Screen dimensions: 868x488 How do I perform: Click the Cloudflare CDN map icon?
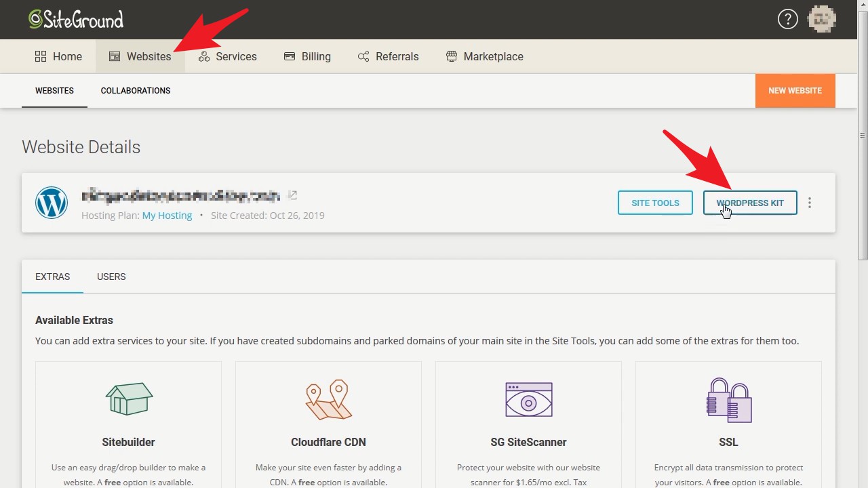pyautogui.click(x=328, y=399)
